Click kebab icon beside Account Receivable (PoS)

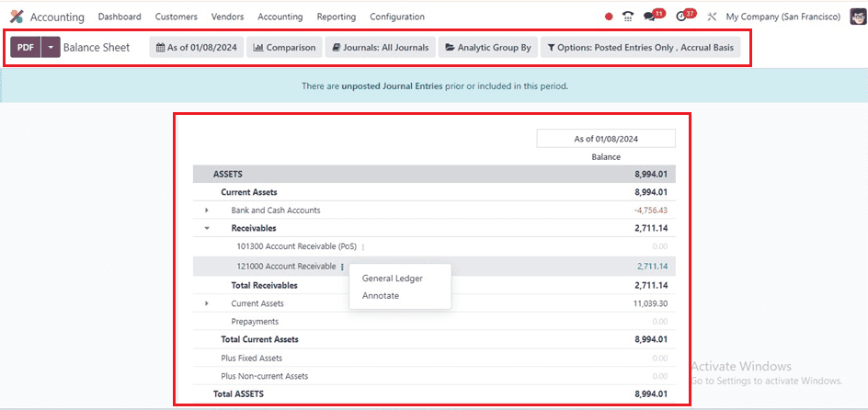[363, 247]
